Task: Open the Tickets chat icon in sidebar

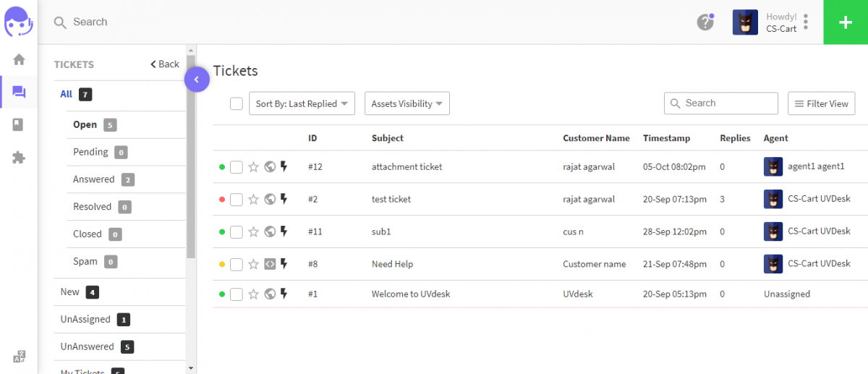Action: tap(19, 92)
